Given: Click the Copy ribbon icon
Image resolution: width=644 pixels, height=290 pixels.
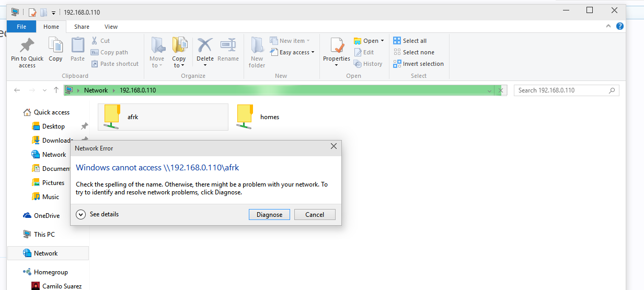Looking at the screenshot, I should click(55, 45).
